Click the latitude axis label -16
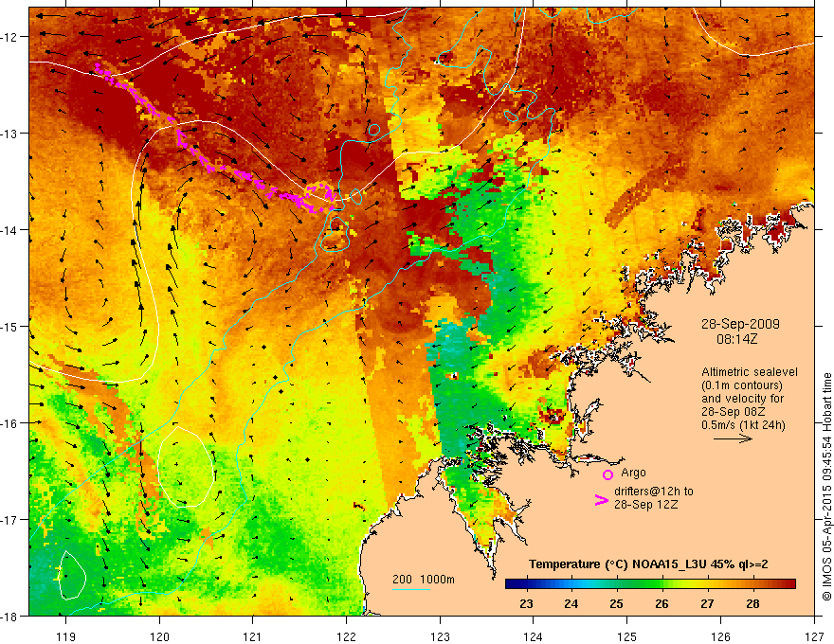 click(x=10, y=423)
